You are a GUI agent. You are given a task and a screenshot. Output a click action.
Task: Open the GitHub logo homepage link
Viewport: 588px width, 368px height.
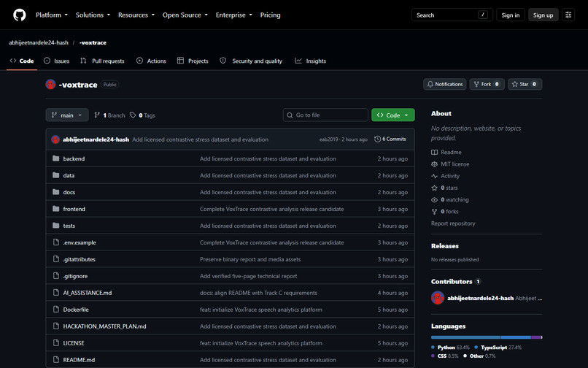pyautogui.click(x=20, y=15)
